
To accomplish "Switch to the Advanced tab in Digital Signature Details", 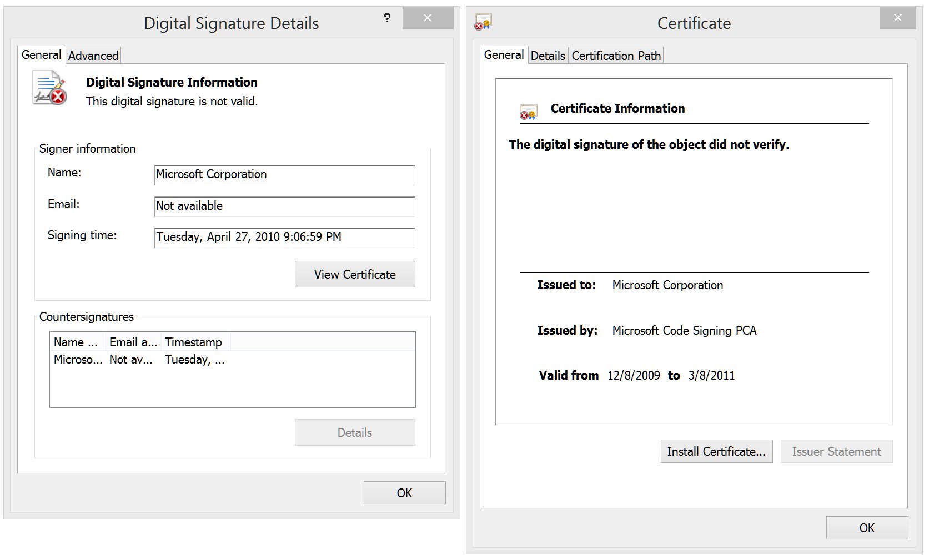I will pos(93,56).
